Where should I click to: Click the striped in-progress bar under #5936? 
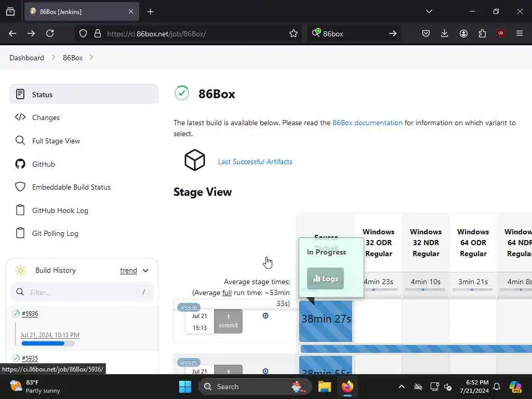(x=416, y=349)
